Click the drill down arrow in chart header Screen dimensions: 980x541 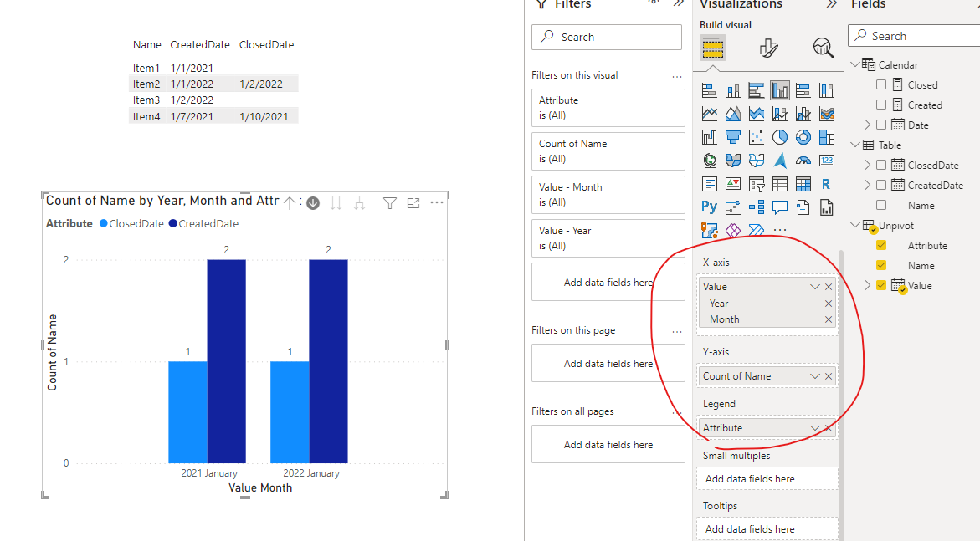[313, 203]
